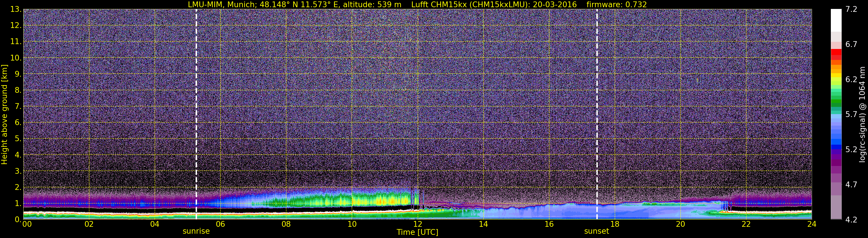Click the height tick label '7.'

tap(18, 106)
